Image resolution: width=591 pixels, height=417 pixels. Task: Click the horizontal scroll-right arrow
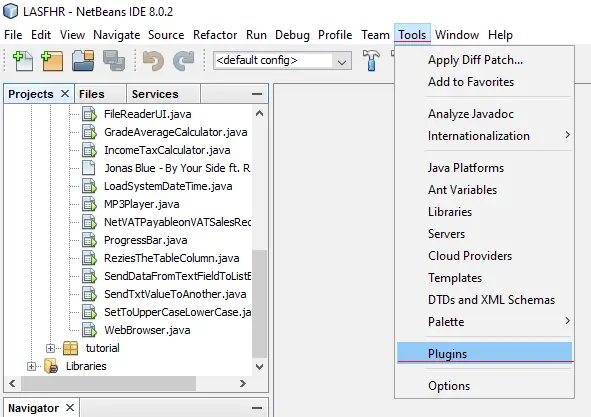point(243,383)
